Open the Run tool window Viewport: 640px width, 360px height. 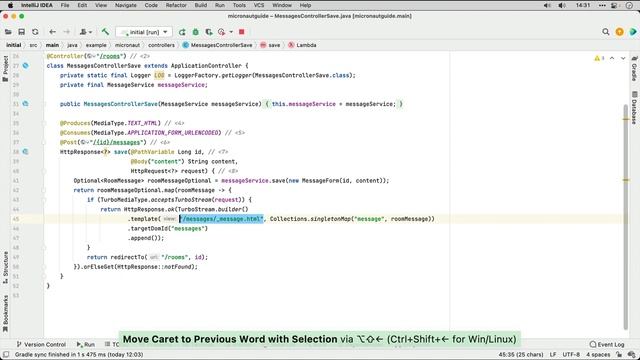pos(86,344)
